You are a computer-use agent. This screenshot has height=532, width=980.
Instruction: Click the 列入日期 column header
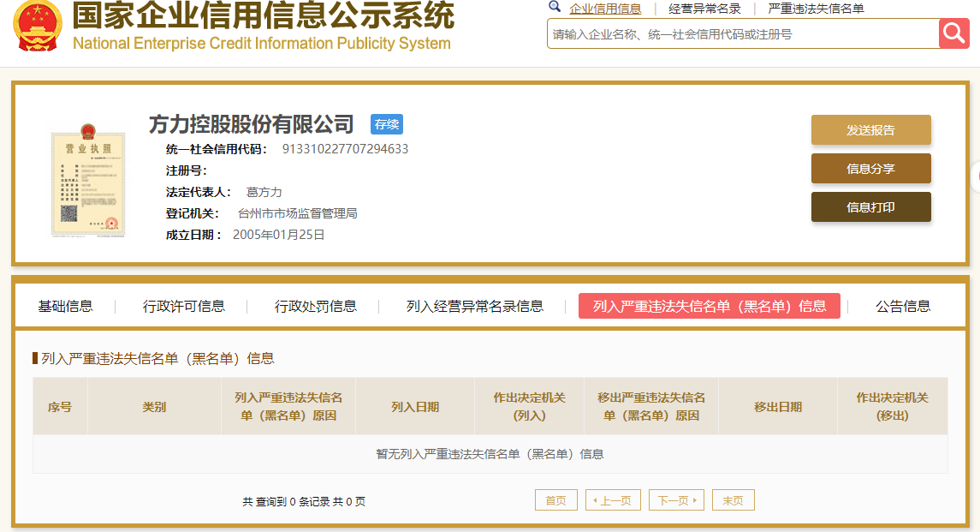click(415, 407)
